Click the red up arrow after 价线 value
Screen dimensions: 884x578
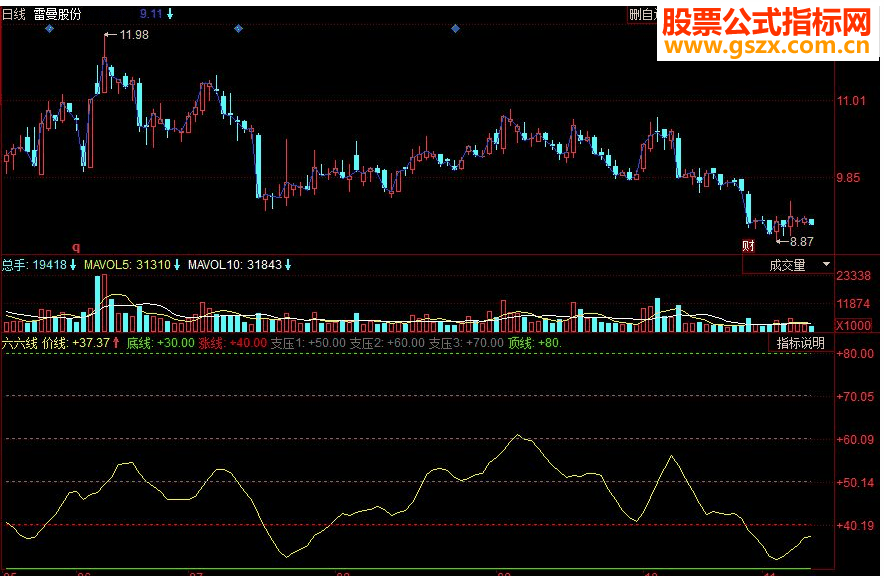point(116,343)
